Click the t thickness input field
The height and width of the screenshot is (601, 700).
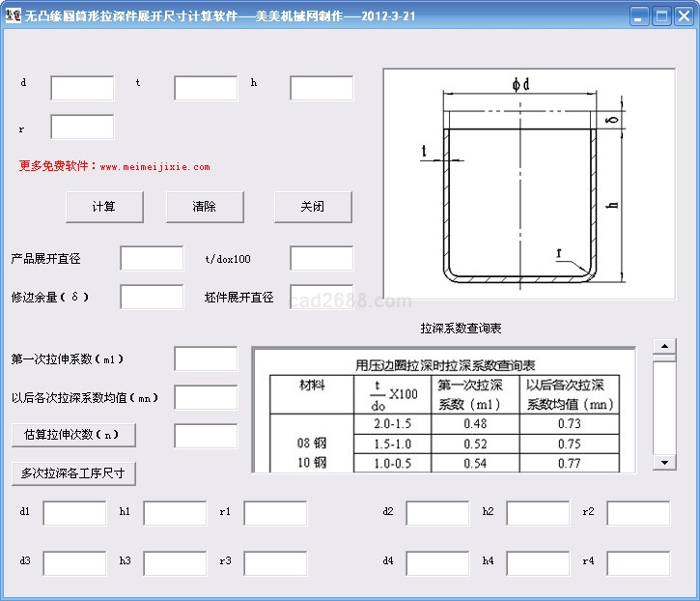[206, 88]
